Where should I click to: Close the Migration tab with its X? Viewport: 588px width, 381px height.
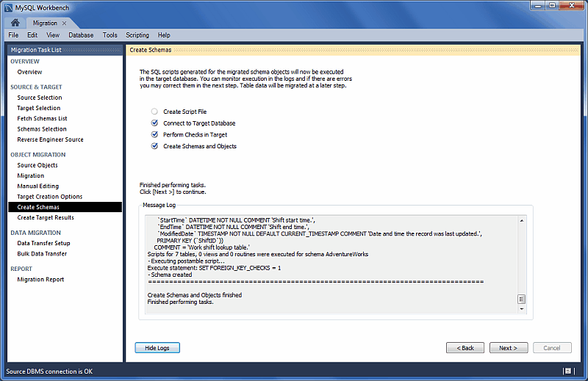(x=64, y=23)
